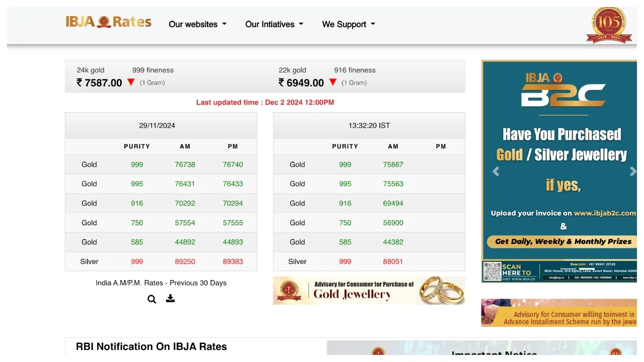This screenshot has width=644, height=362.
Task: Open Gold Jewellery consumer advisory banner
Action: pos(369,291)
